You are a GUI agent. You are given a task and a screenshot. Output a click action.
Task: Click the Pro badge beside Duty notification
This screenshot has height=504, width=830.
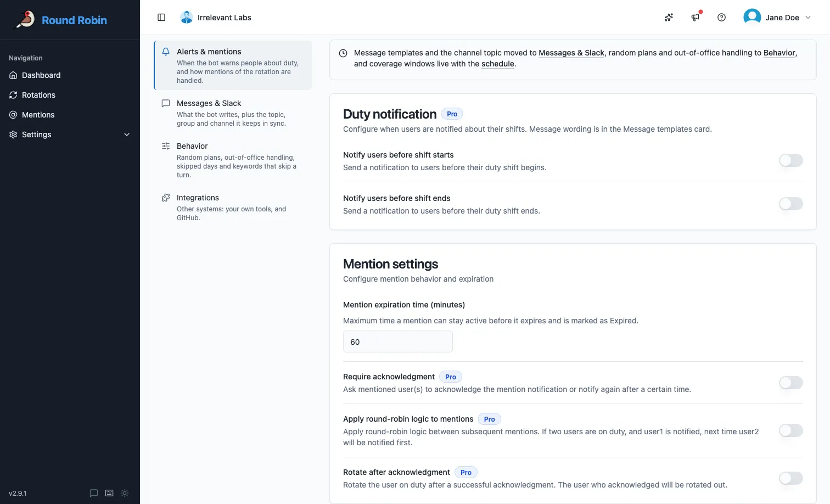click(x=452, y=114)
